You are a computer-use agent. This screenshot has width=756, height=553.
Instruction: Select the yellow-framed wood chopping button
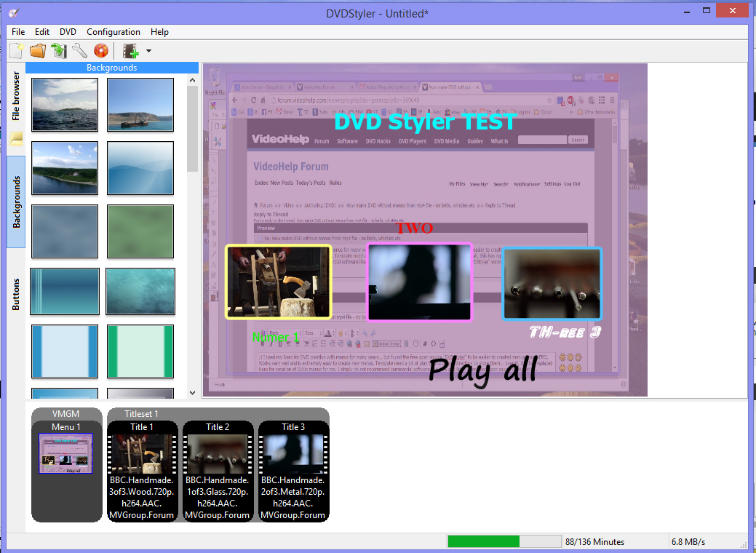pos(278,282)
